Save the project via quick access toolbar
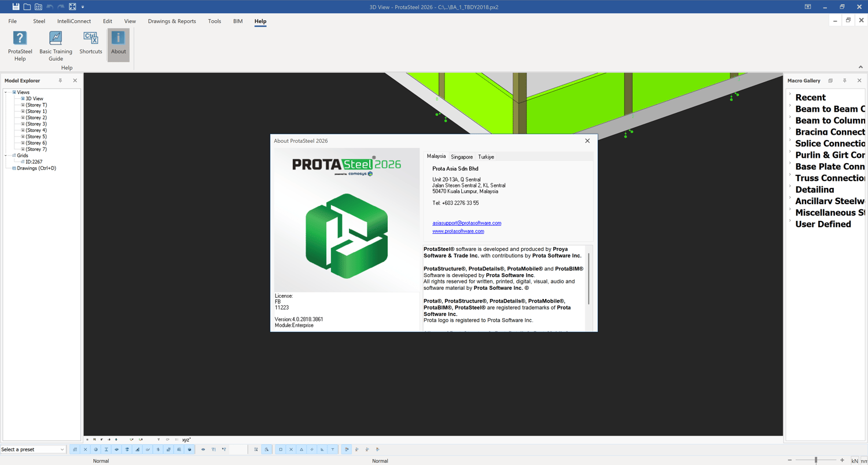868x465 pixels. pos(16,7)
